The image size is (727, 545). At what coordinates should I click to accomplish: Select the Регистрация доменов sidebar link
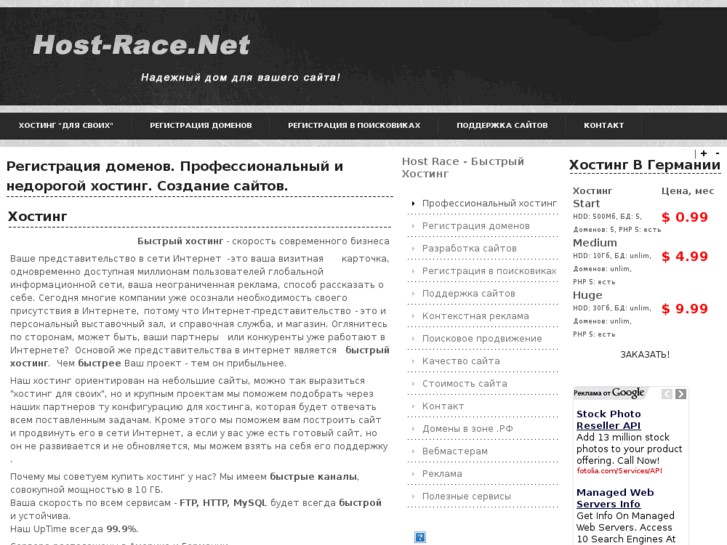[x=476, y=226]
